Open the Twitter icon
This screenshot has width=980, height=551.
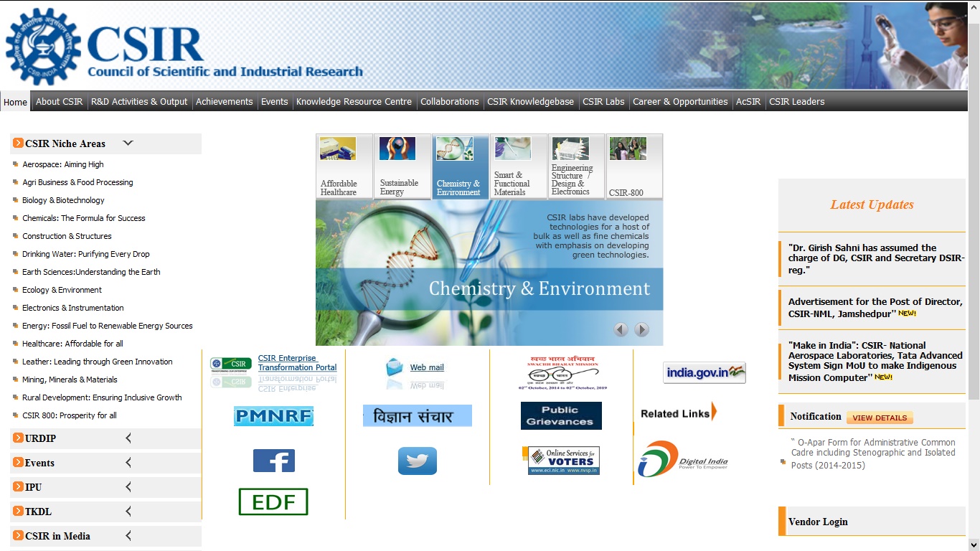pyautogui.click(x=417, y=461)
